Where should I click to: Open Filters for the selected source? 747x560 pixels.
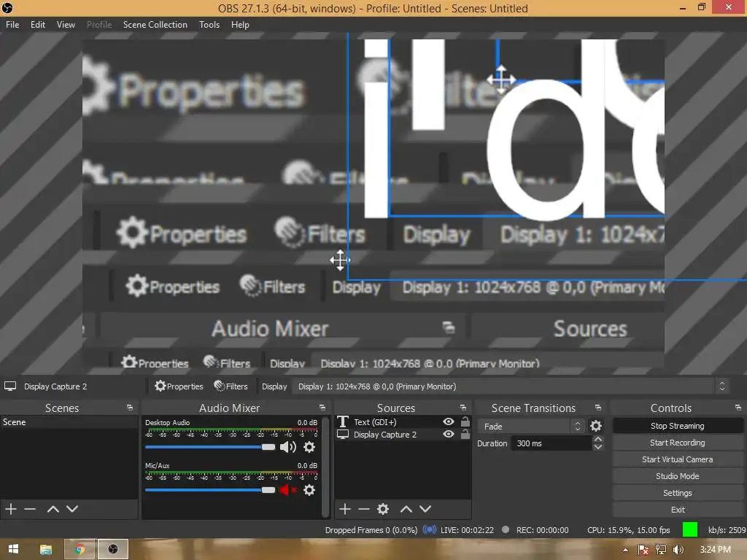tap(231, 386)
